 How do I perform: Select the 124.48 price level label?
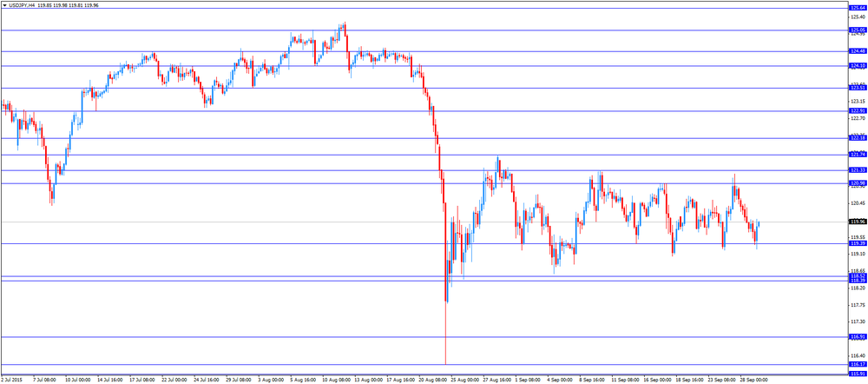click(858, 51)
